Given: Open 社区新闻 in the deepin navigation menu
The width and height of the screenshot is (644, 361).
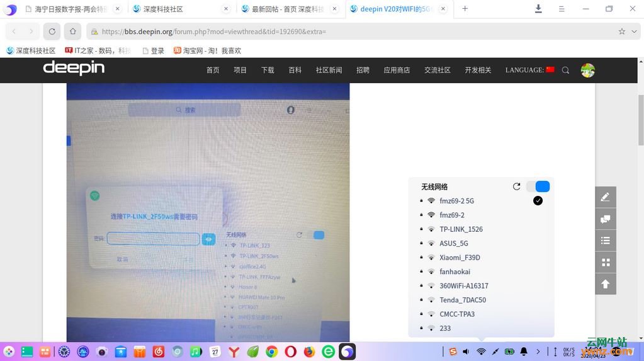Looking at the screenshot, I should tap(329, 71).
